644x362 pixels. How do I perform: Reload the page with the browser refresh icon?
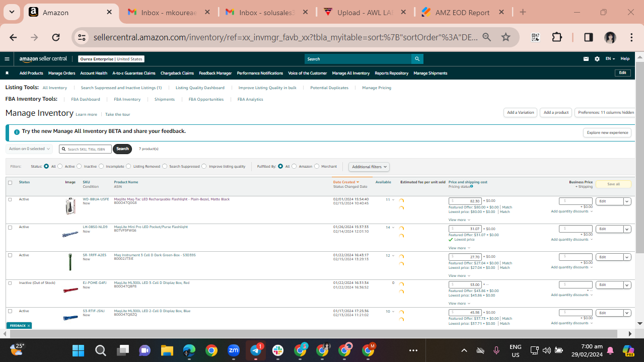click(x=56, y=37)
